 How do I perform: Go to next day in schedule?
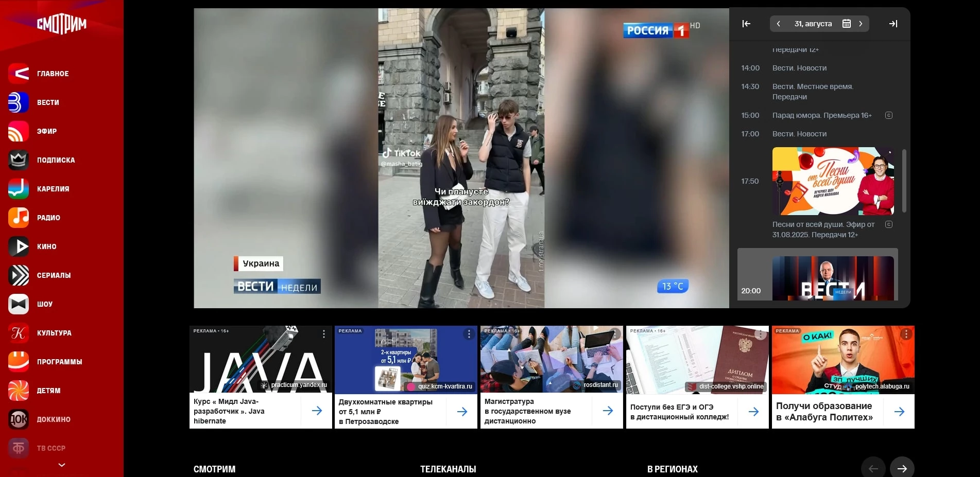click(861, 24)
